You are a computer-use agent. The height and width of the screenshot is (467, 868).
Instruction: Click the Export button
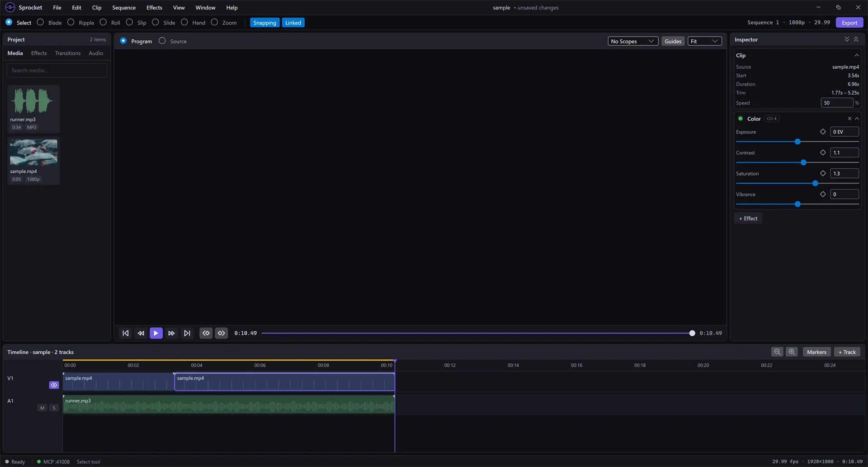849,23
